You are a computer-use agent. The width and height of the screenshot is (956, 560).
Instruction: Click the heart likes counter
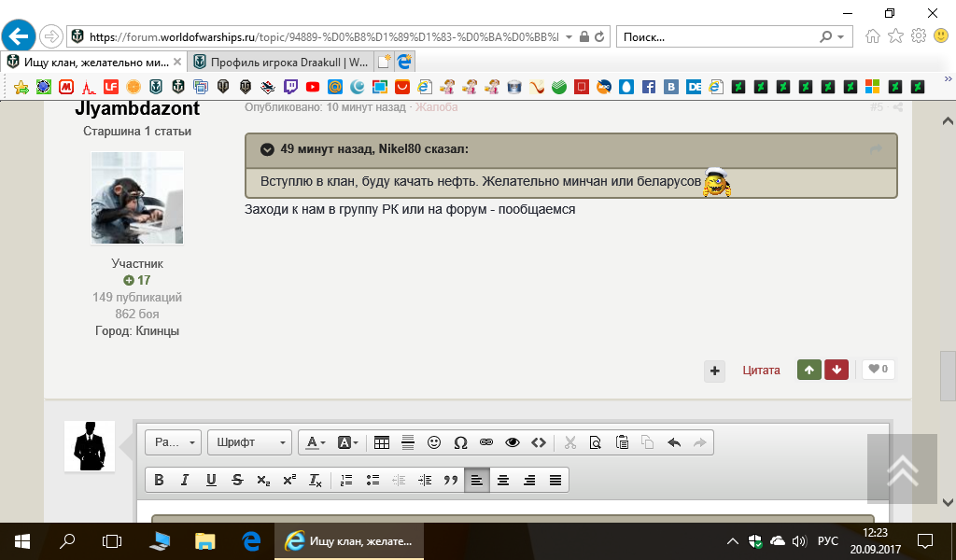coord(878,370)
